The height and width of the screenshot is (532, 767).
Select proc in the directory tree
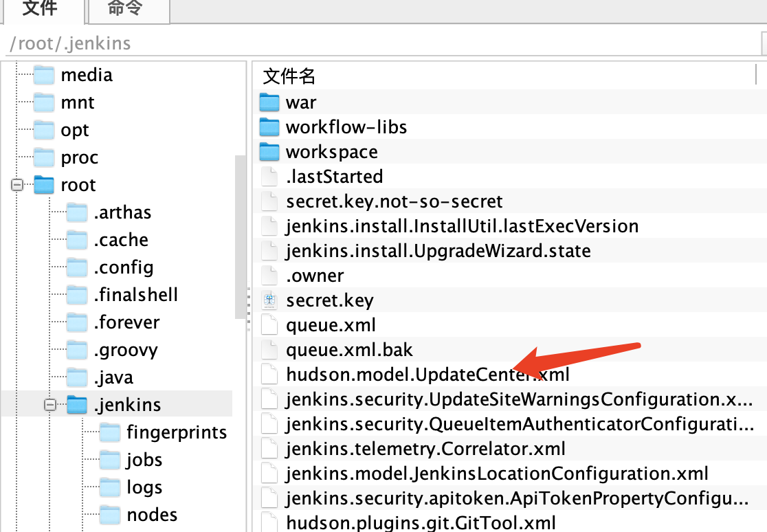click(79, 157)
